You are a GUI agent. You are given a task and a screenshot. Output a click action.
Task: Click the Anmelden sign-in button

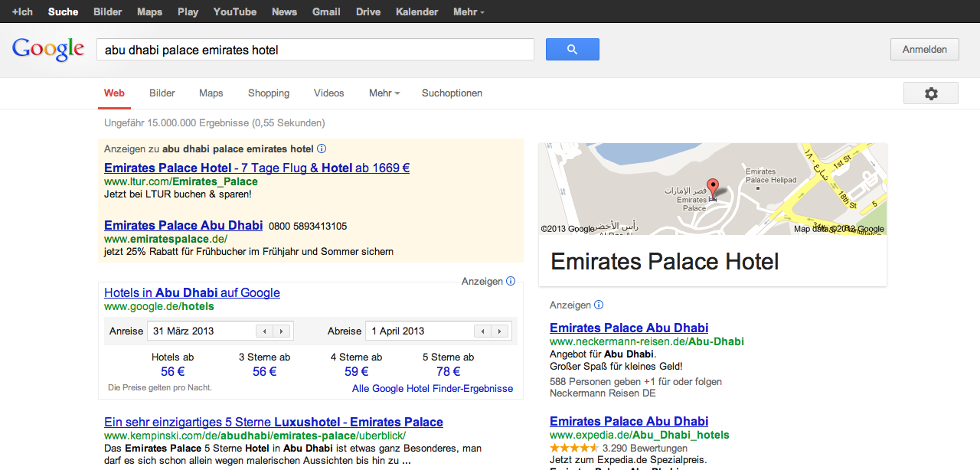(x=924, y=49)
